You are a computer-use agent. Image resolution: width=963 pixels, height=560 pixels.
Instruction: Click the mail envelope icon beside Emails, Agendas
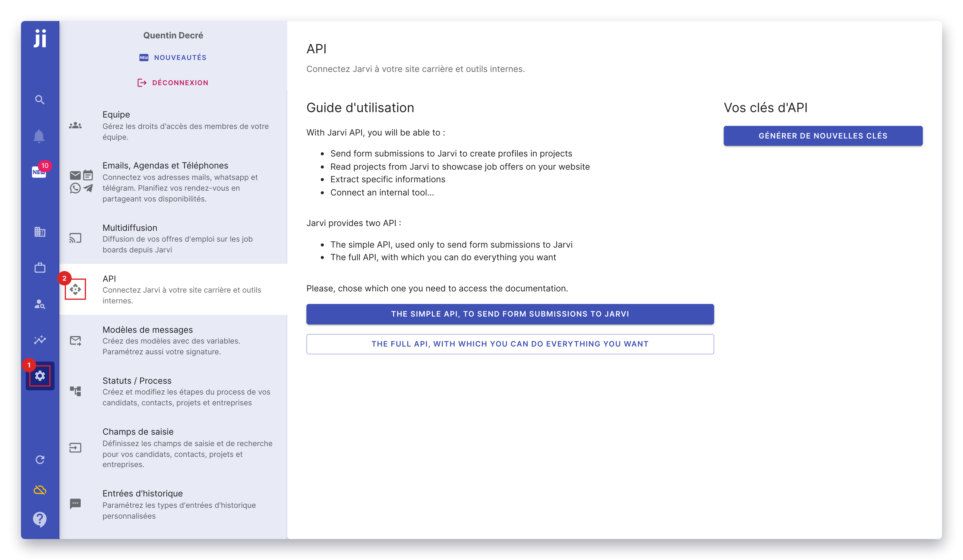(x=75, y=175)
